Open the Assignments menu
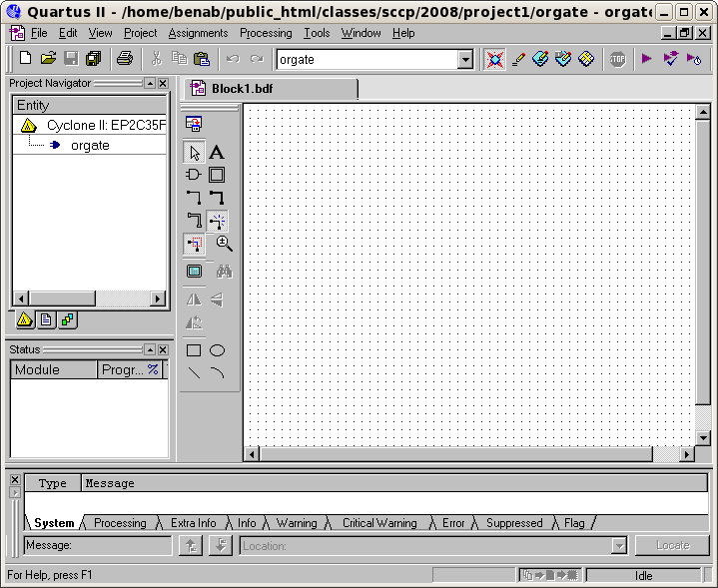This screenshot has width=718, height=588. (198, 33)
